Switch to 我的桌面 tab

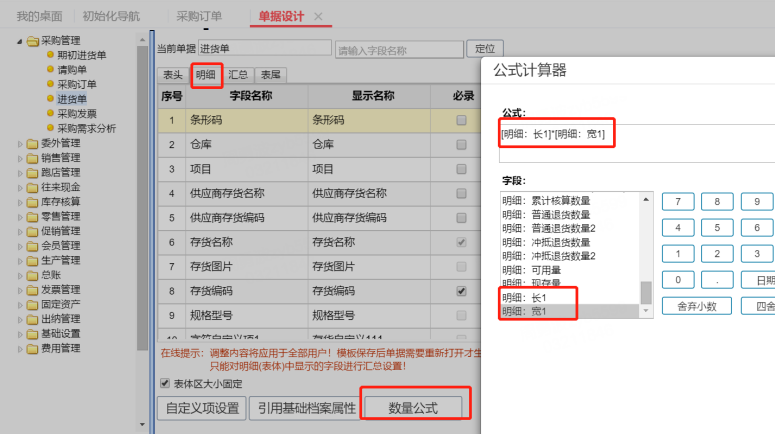(x=40, y=16)
